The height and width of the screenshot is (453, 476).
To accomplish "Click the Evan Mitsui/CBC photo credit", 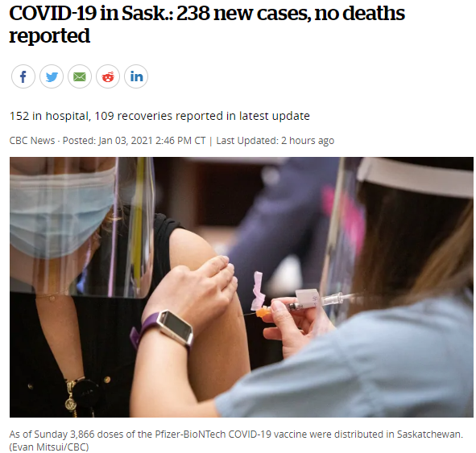I will click(49, 447).
